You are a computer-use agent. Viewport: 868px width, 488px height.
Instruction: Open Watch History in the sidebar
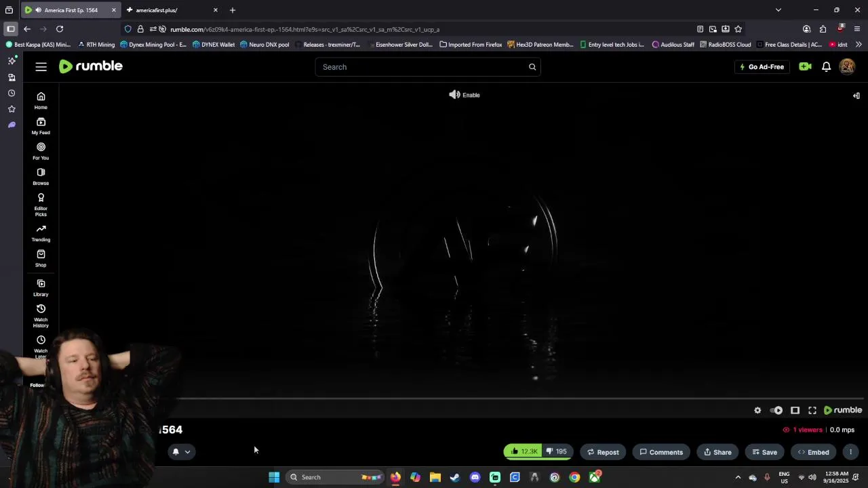pyautogui.click(x=41, y=315)
